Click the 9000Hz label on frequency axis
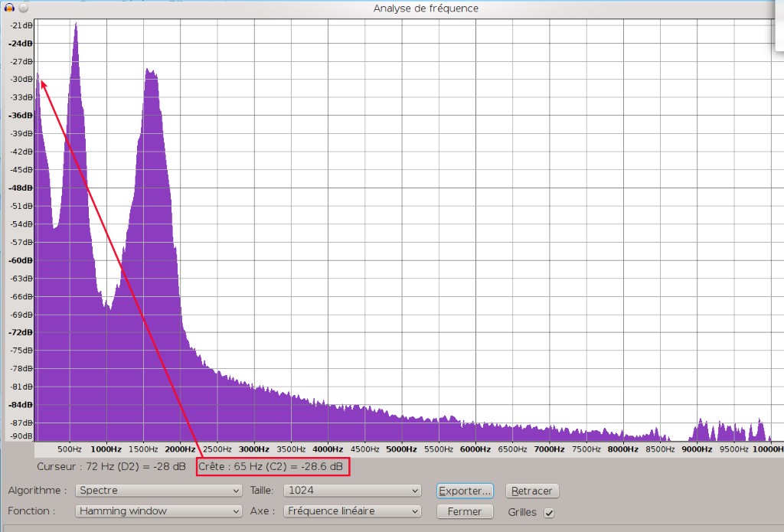Screen dimensions: 784x532 click(697, 449)
